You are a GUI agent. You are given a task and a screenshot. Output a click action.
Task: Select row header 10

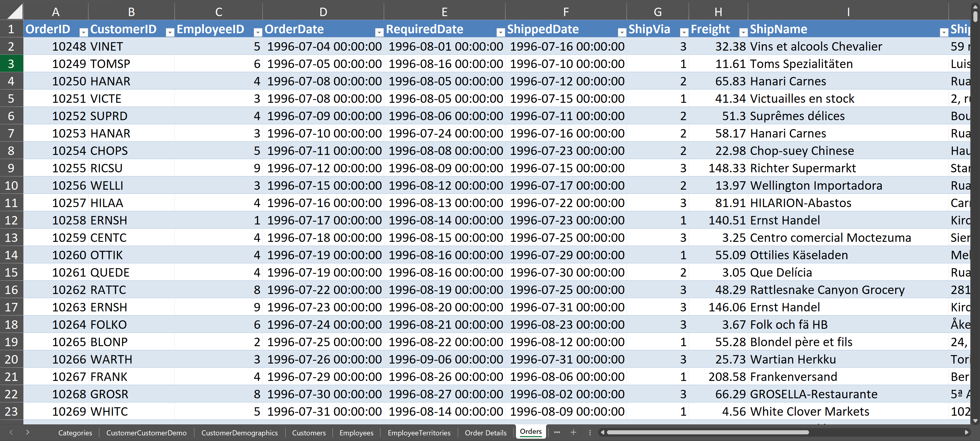(x=11, y=185)
